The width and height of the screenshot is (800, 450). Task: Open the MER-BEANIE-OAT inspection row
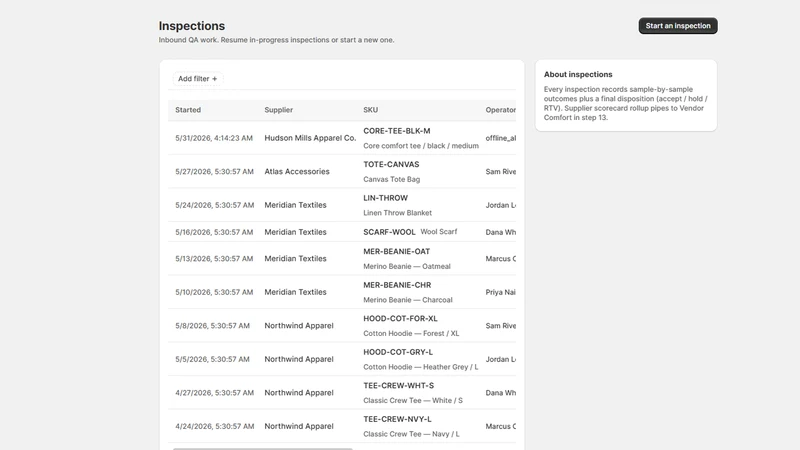tap(342, 259)
